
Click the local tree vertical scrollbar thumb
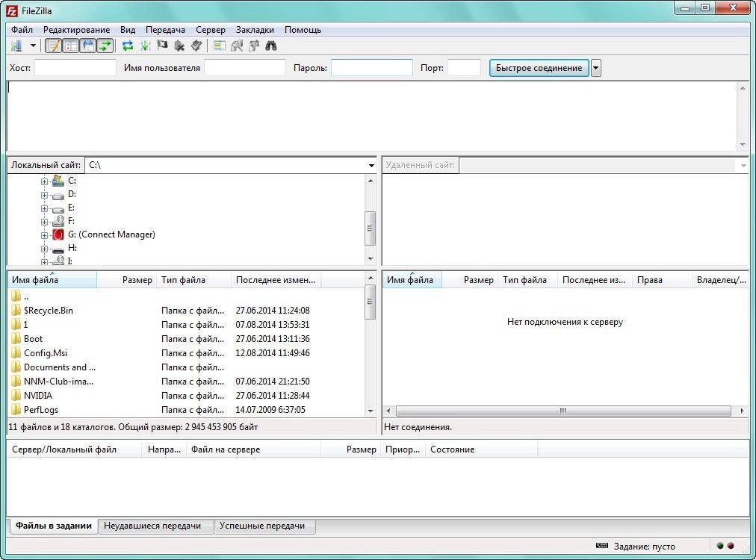point(371,228)
